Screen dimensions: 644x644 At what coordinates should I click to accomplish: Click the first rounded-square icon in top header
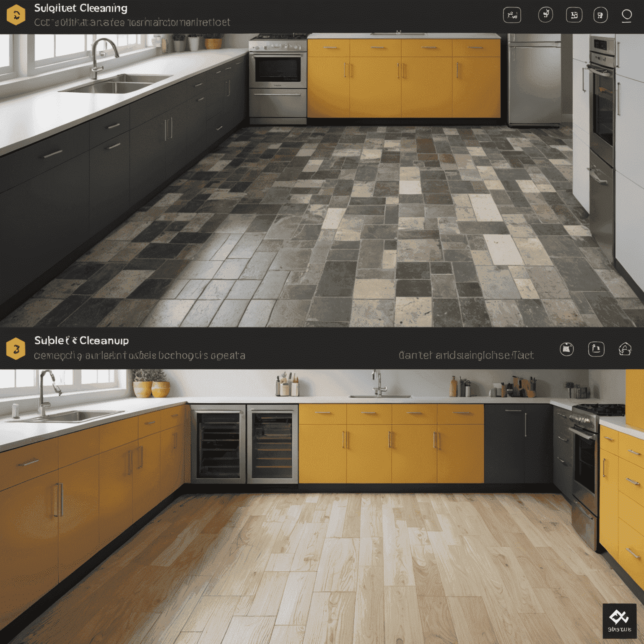point(512,15)
